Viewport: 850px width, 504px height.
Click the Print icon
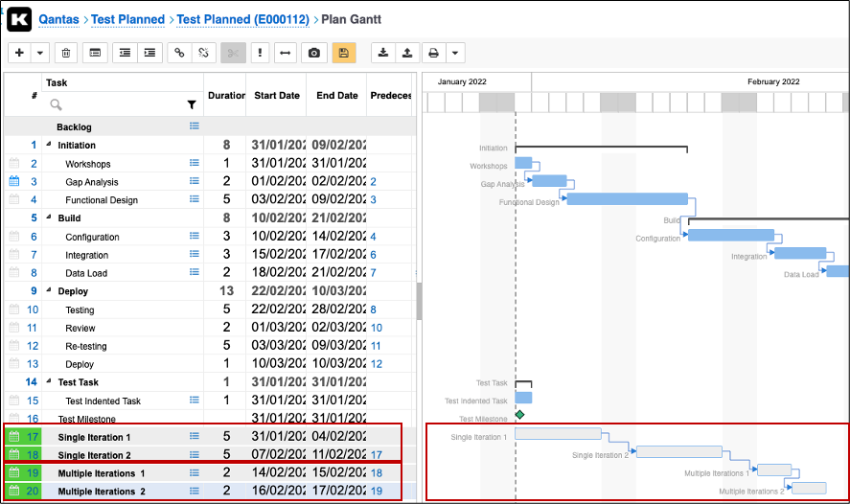click(x=434, y=53)
